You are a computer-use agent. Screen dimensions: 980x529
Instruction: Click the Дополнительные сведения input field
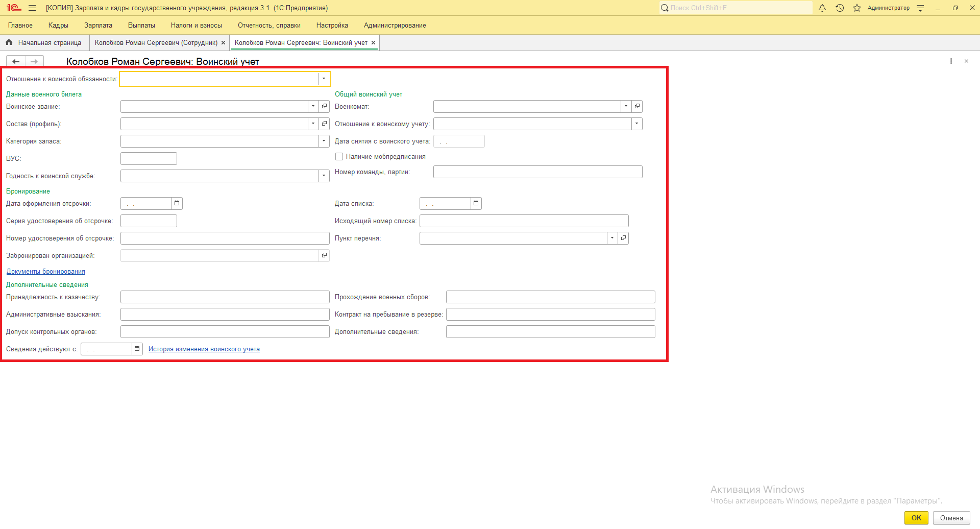pos(551,332)
